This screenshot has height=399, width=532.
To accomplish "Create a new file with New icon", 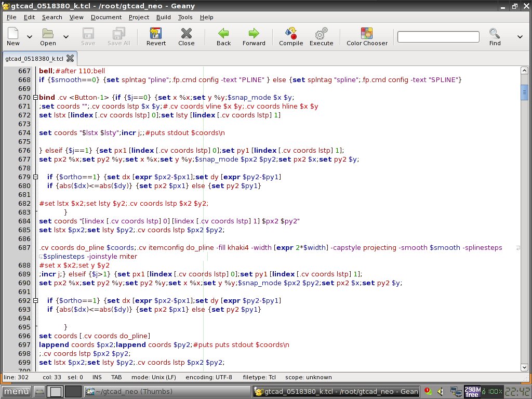I will coord(13,36).
